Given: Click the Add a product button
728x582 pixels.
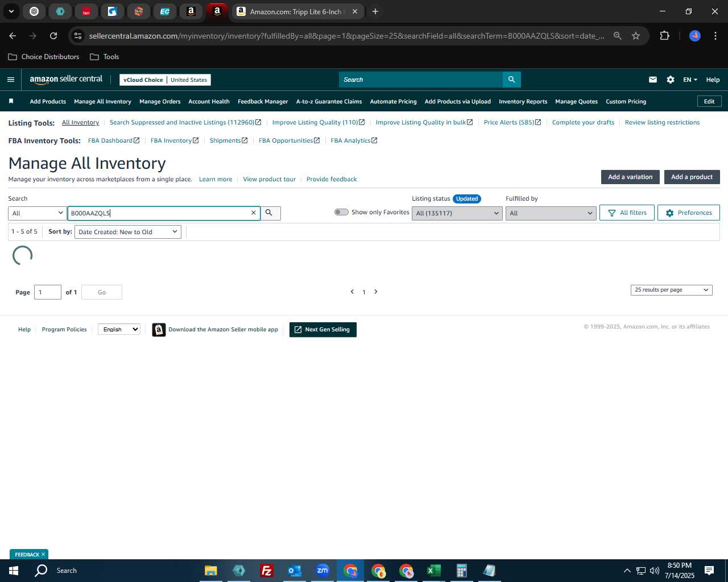Looking at the screenshot, I should point(692,177).
